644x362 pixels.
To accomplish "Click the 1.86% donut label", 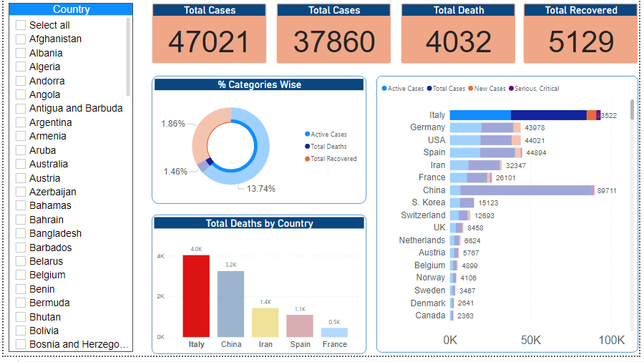I will coord(173,124).
